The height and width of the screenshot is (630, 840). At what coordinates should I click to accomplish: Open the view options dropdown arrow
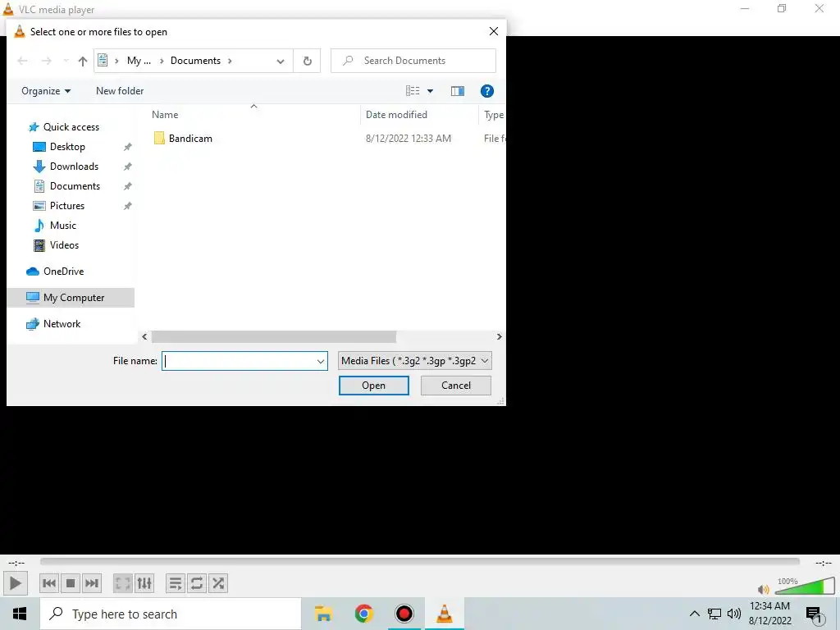tap(430, 91)
